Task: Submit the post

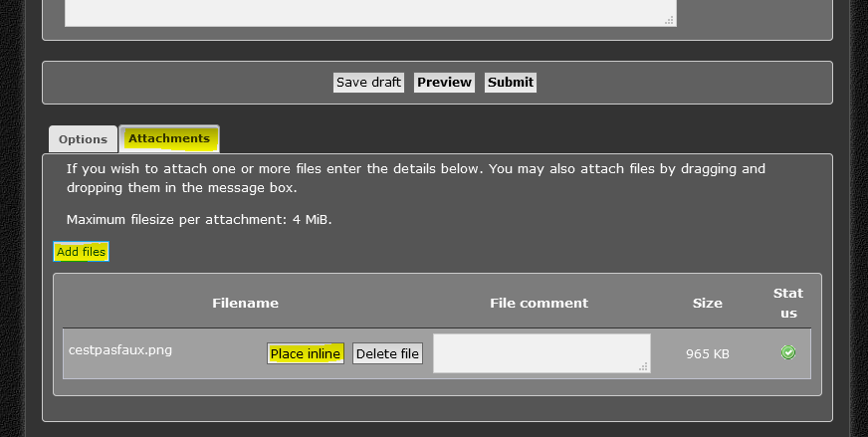Action: [x=511, y=83]
